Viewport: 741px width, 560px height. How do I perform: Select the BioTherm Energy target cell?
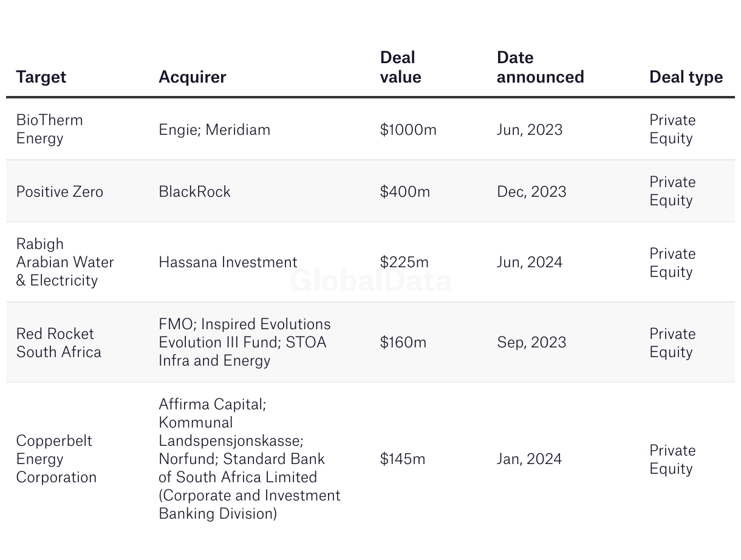coord(49,129)
